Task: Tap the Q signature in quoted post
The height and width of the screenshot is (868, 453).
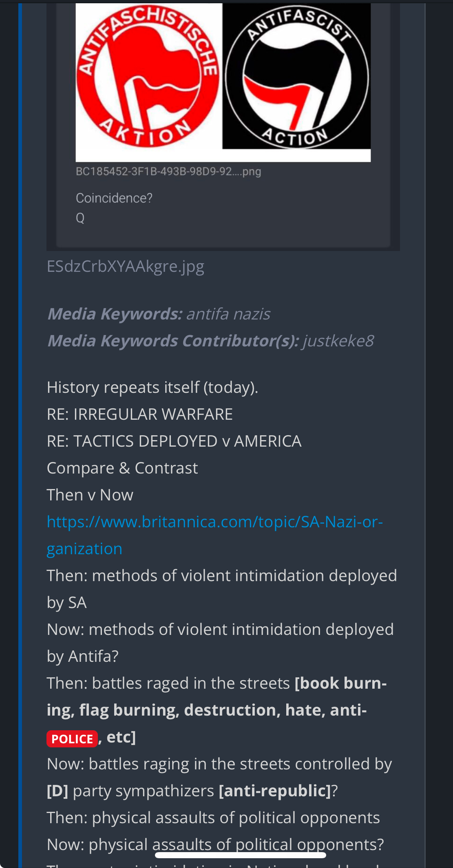Action: click(x=80, y=218)
